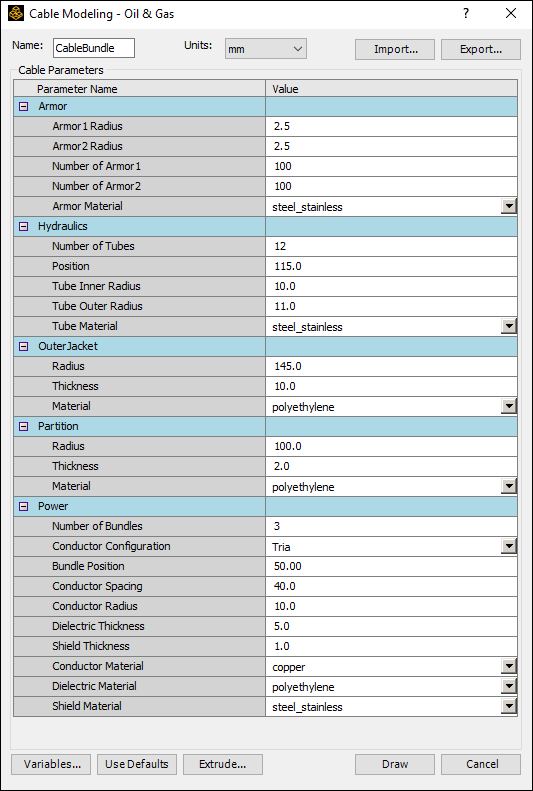Click the Number of Armor2 value
The height and width of the screenshot is (791, 533).
pos(391,187)
